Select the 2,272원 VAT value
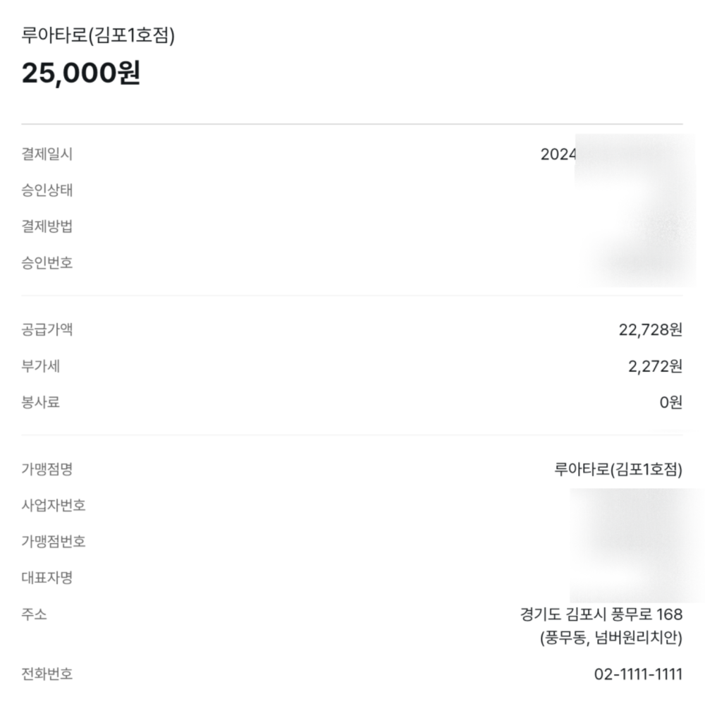This screenshot has height=728, width=705. click(656, 366)
